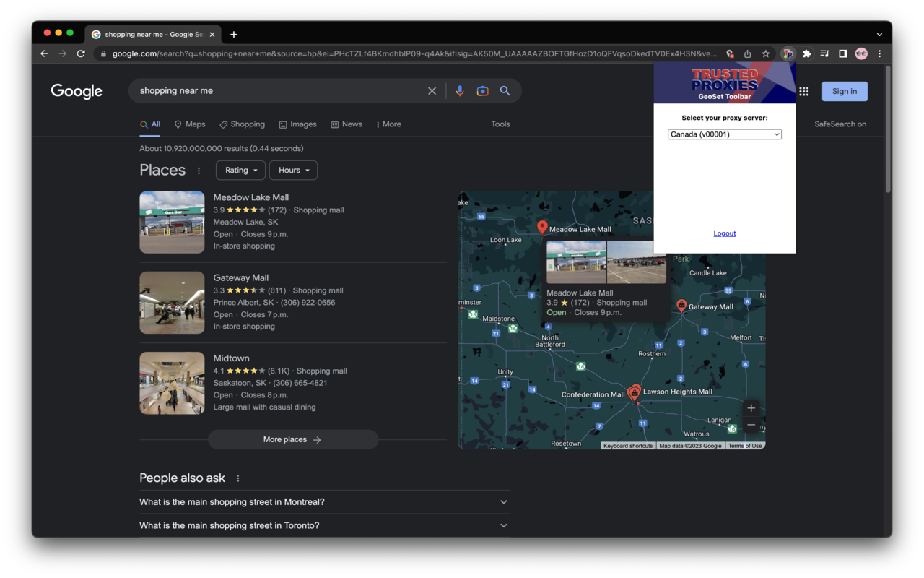Click the browser extensions puzzle icon
924x578 pixels.
click(806, 53)
